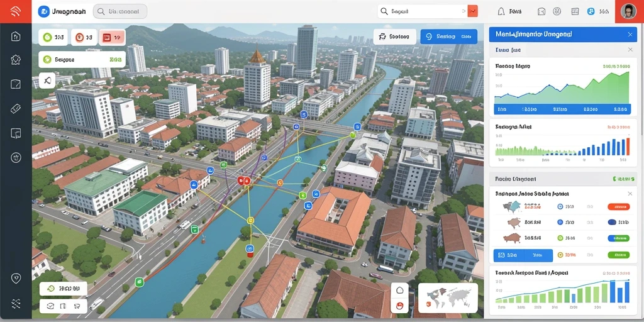
Task: Click the circular face icon in header
Action: pos(557,11)
